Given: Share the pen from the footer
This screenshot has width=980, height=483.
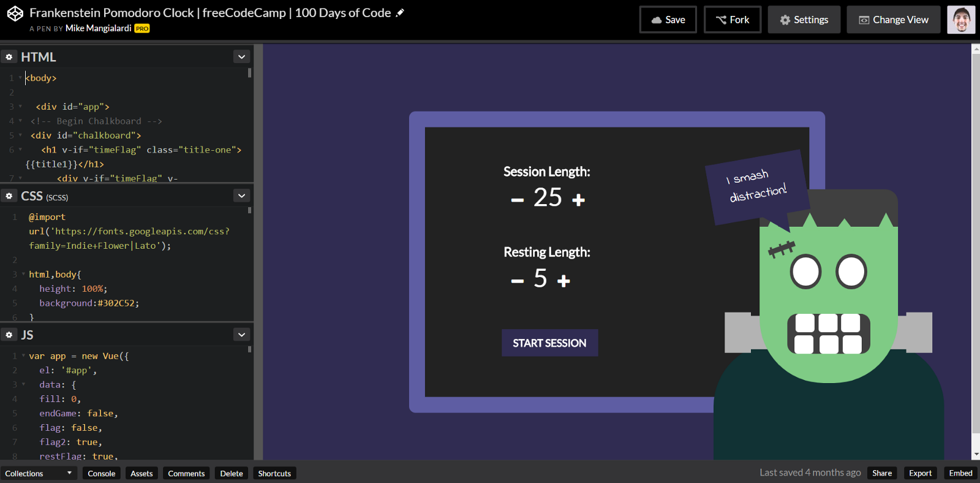Looking at the screenshot, I should pos(882,473).
